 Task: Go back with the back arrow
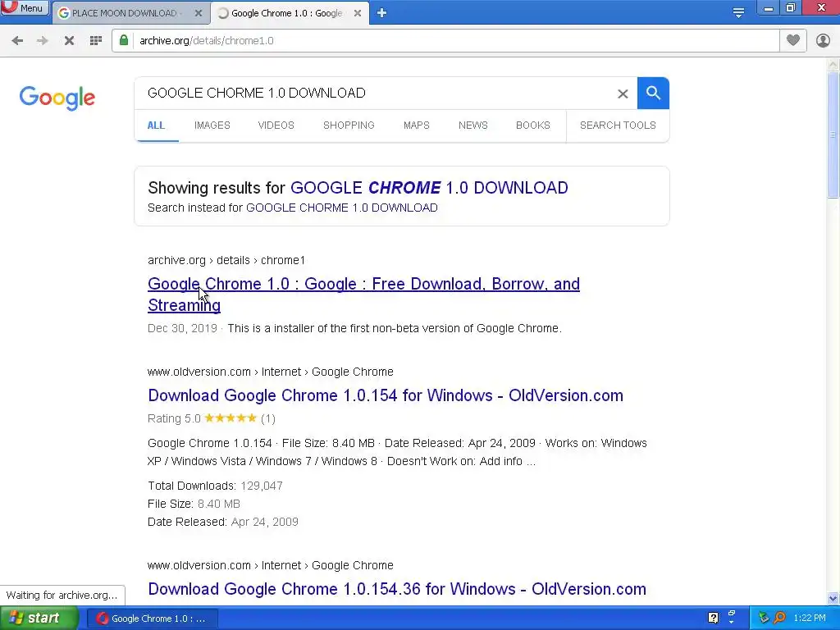17,41
